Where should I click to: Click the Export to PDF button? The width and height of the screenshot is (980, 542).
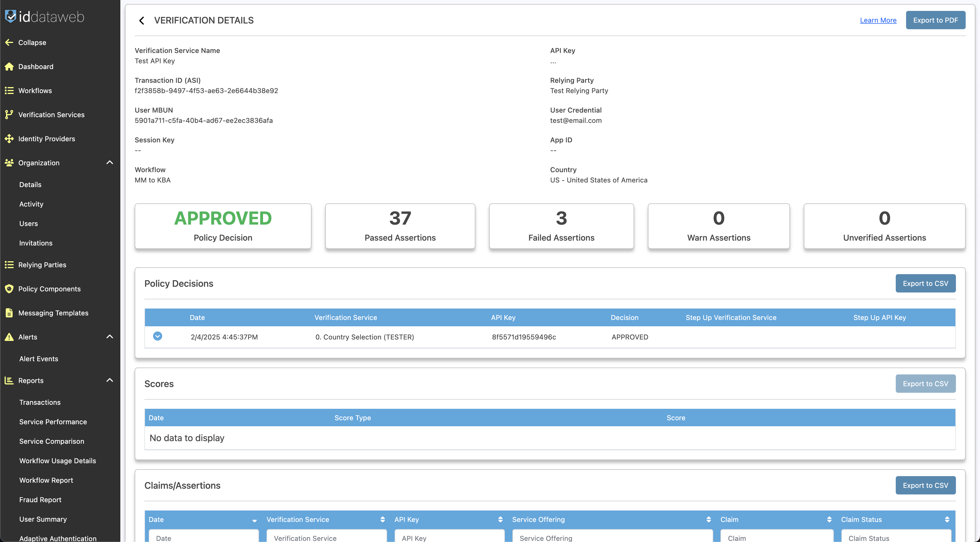[936, 20]
